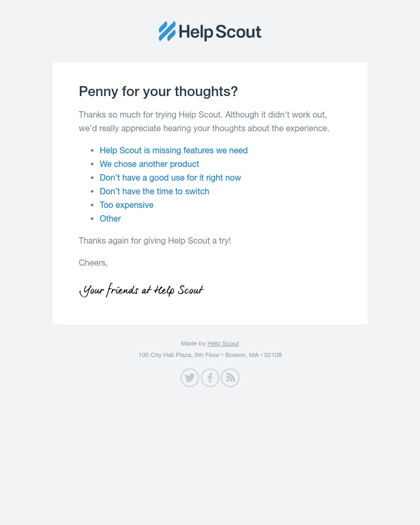
Task: Select the Facebook 'f' inside its circle
Action: coord(210,377)
